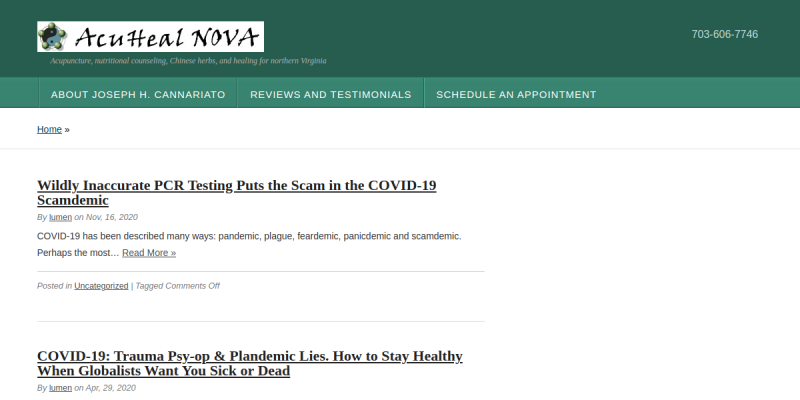Click the 'Tagged Comments Off' text

pyautogui.click(x=178, y=286)
